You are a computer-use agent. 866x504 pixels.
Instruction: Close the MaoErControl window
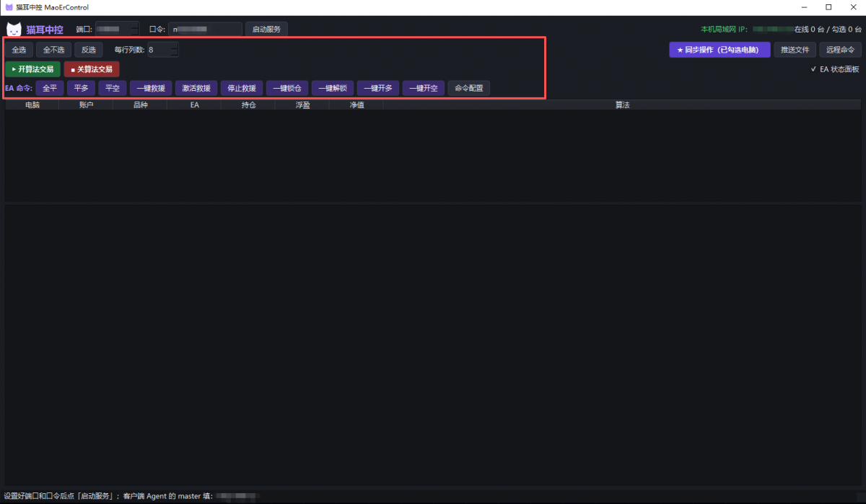(x=853, y=7)
